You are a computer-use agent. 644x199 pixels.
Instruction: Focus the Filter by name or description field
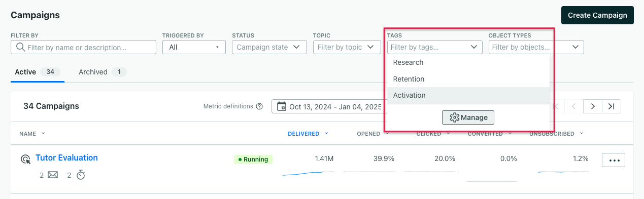coord(83,47)
